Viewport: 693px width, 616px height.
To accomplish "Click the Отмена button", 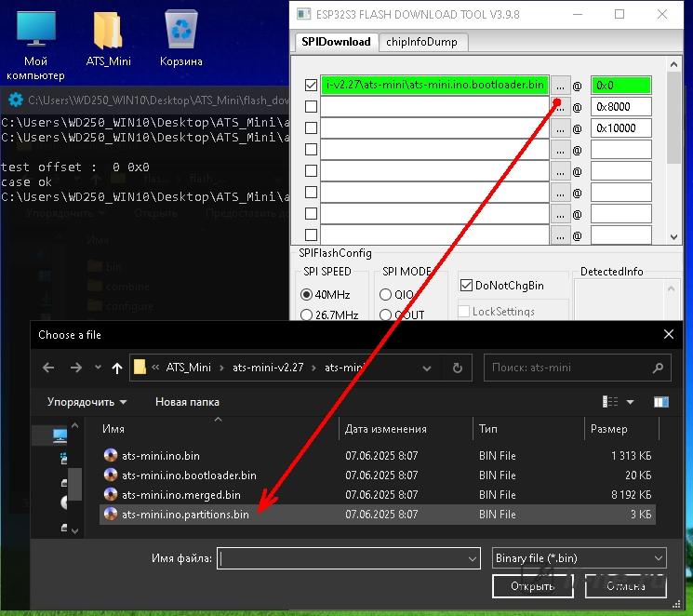I will pyautogui.click(x=626, y=586).
